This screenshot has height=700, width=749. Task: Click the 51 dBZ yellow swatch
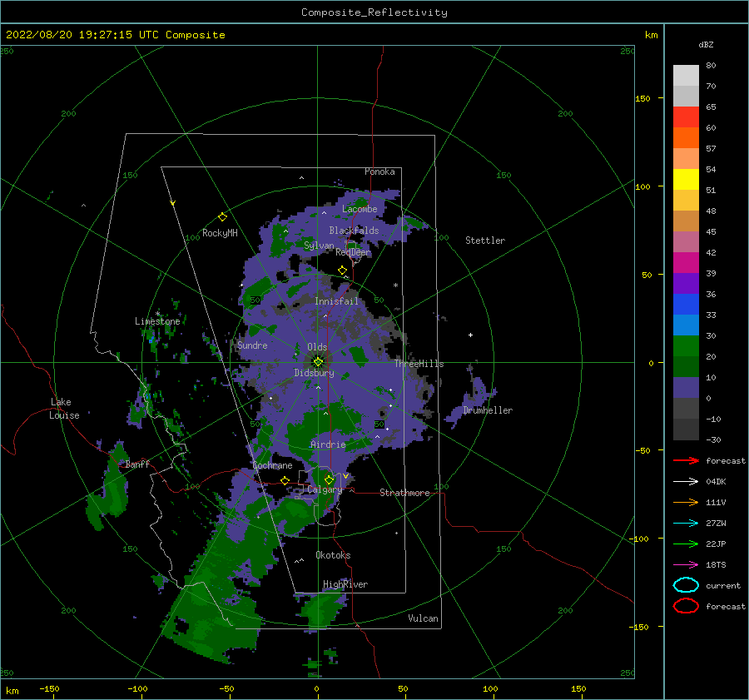[686, 180]
